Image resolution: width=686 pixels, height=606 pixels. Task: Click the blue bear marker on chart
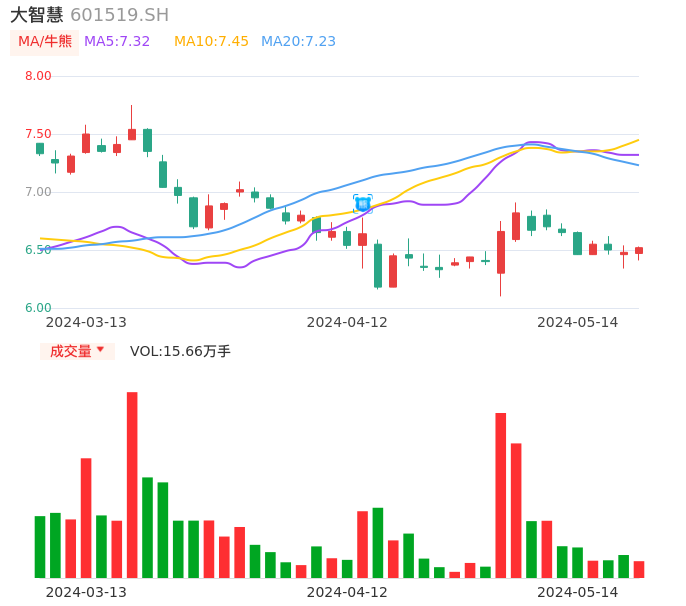362,203
